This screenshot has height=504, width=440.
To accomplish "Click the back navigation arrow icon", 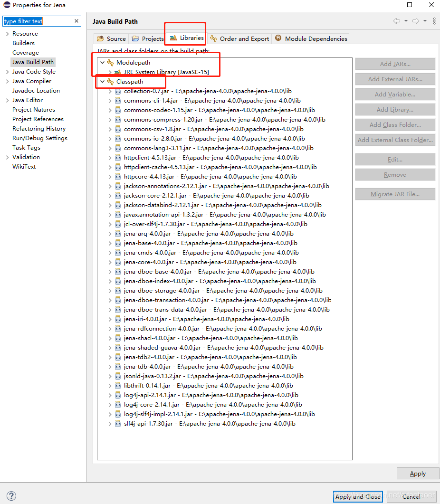I will 397,21.
